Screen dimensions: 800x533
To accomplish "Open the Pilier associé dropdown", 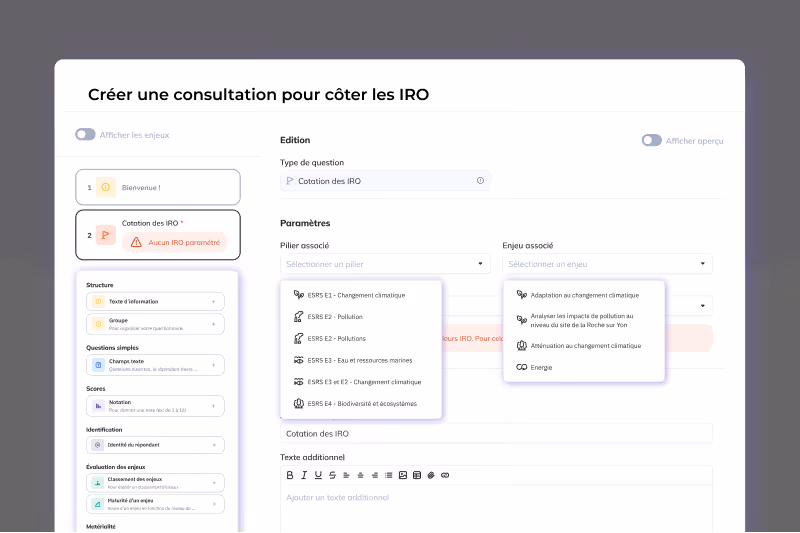I will click(x=385, y=264).
